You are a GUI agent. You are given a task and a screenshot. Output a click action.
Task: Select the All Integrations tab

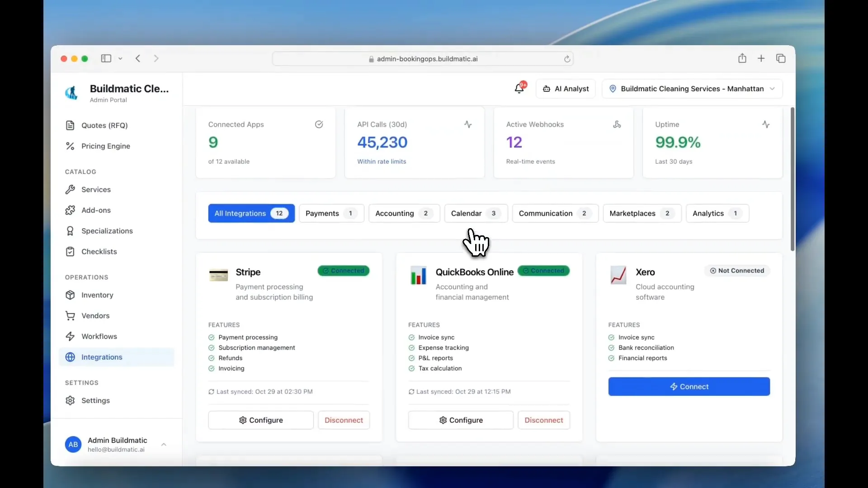click(x=251, y=213)
